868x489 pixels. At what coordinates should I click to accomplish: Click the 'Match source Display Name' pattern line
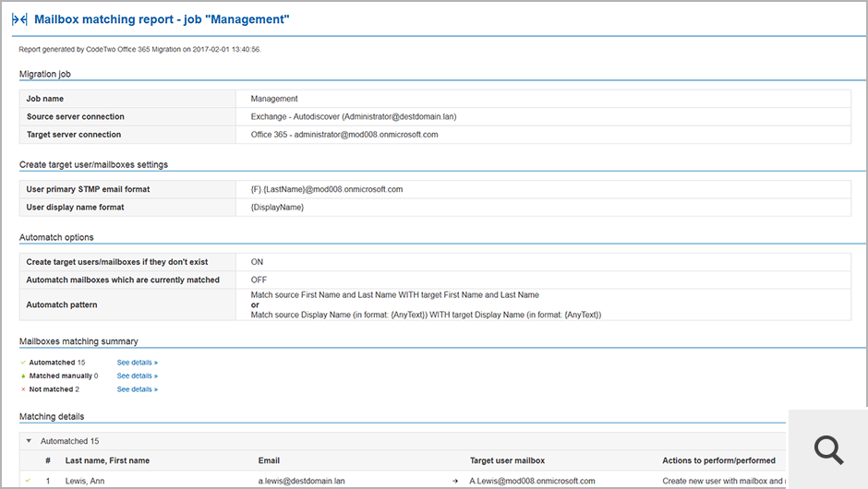[426, 315]
